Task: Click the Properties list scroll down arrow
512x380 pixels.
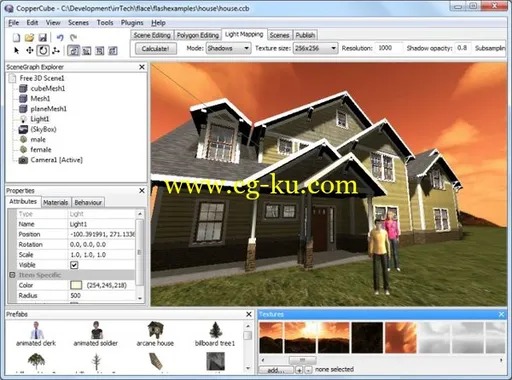Action: coord(140,298)
